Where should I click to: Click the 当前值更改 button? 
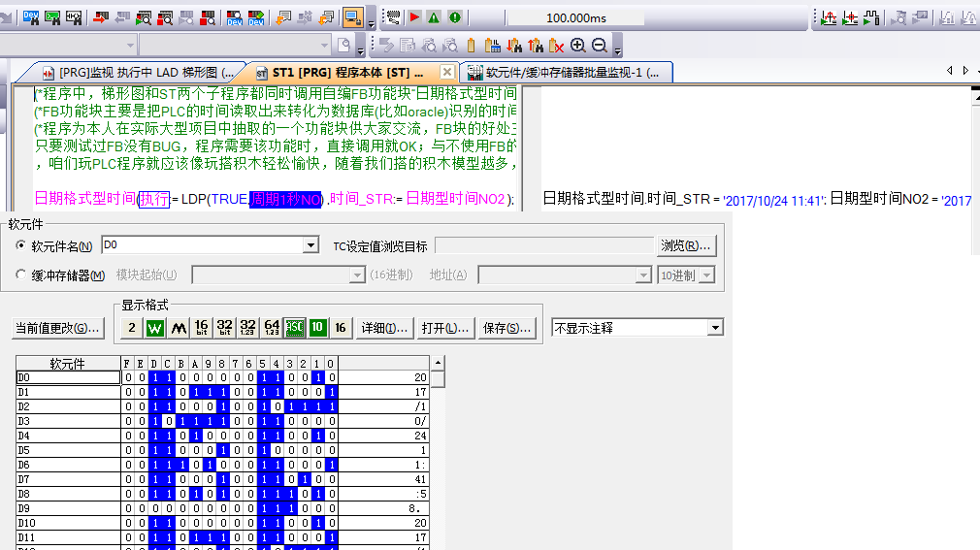pyautogui.click(x=57, y=328)
